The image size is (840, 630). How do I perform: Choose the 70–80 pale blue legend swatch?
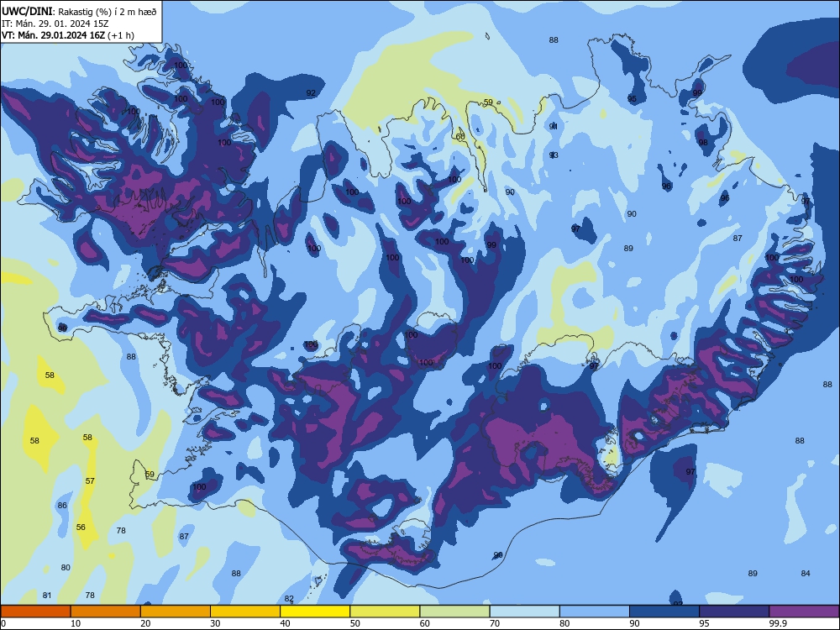pyautogui.click(x=525, y=612)
